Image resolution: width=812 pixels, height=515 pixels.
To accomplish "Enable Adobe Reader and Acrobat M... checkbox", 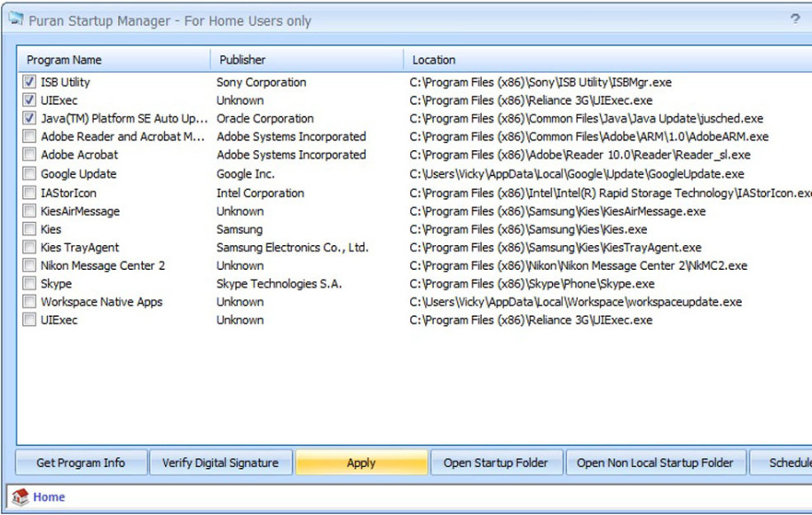I will (29, 136).
